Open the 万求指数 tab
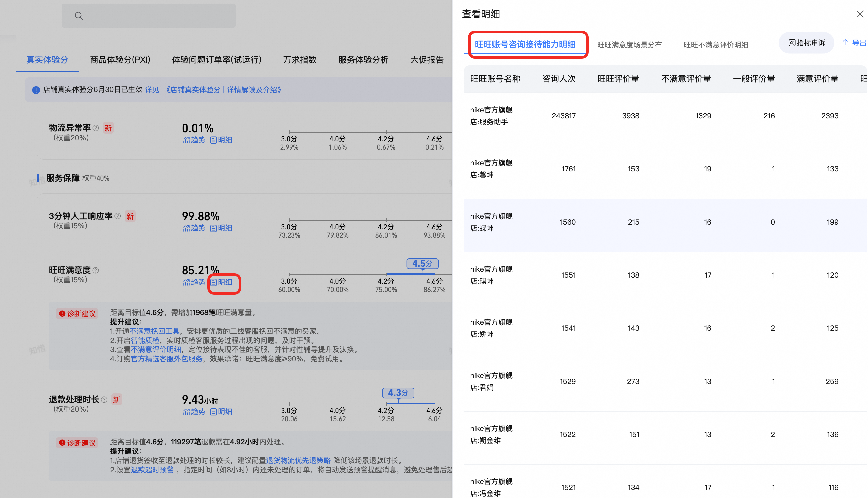Viewport: 868px width, 498px height. pyautogui.click(x=300, y=60)
